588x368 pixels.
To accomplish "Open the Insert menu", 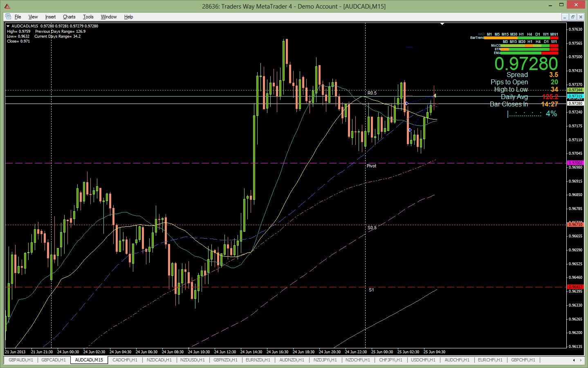I will click(50, 17).
